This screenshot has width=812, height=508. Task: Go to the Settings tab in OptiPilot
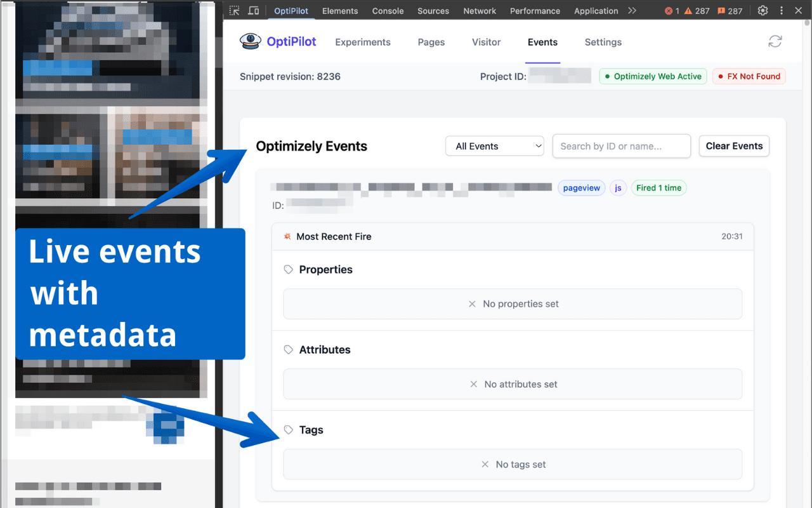(603, 42)
